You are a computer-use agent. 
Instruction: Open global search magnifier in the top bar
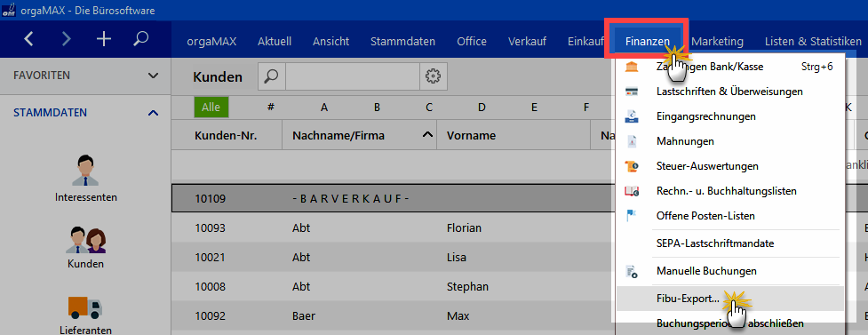click(140, 39)
